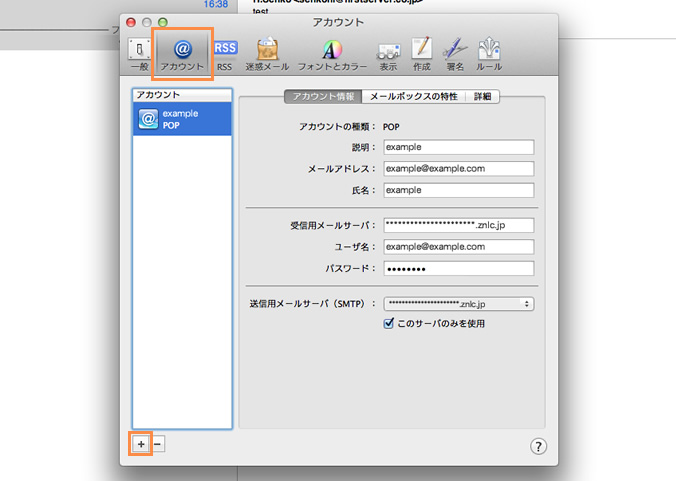Image resolution: width=676 pixels, height=481 pixels.
Task: Open the 作成 composing preferences
Action: pos(422,53)
